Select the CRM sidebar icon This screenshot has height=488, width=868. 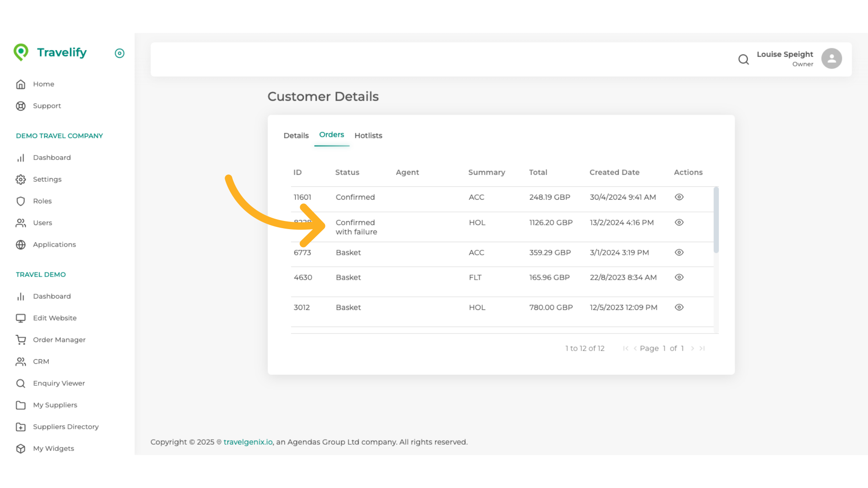coord(21,361)
